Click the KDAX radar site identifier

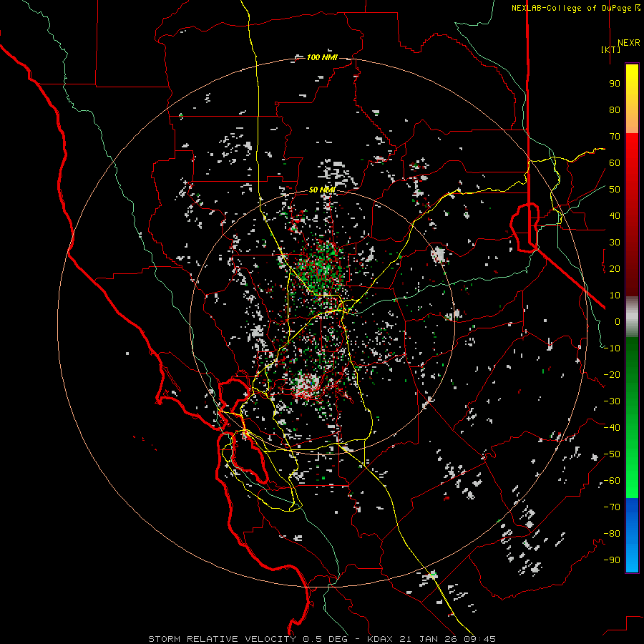(x=380, y=639)
